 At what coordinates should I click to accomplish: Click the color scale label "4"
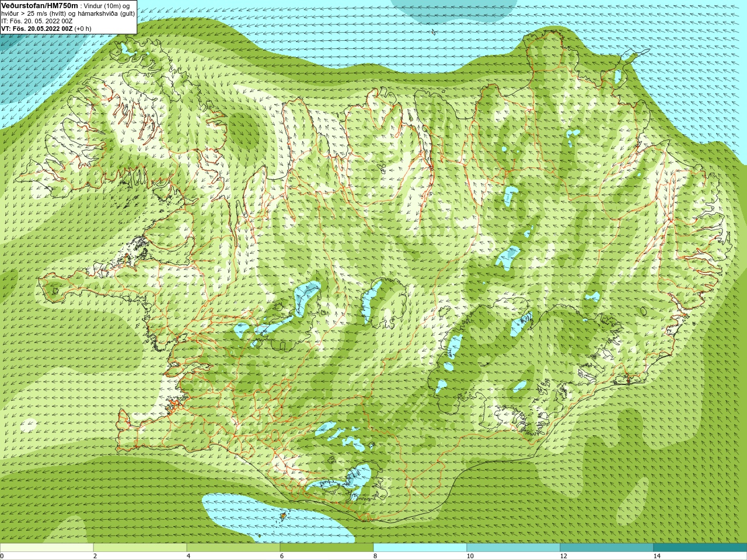[x=189, y=556]
